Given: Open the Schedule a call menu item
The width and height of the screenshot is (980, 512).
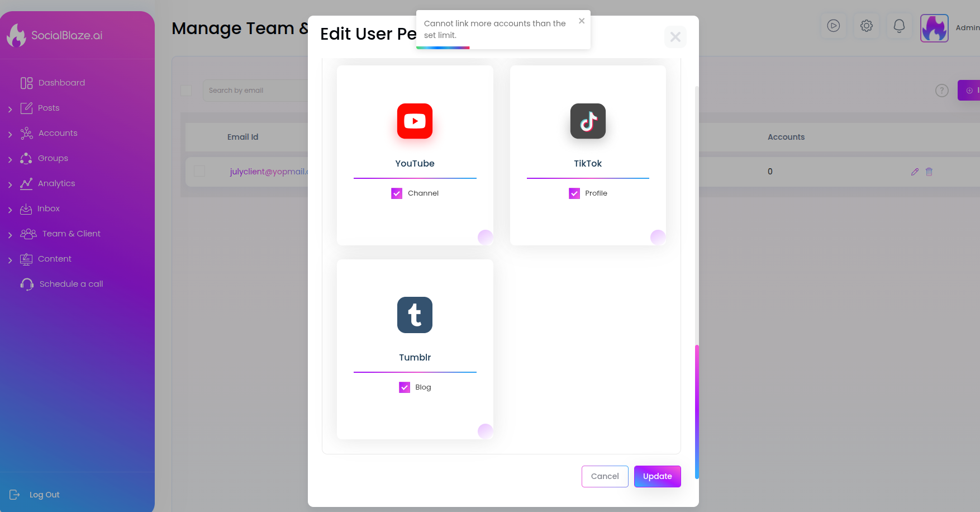Looking at the screenshot, I should [72, 284].
